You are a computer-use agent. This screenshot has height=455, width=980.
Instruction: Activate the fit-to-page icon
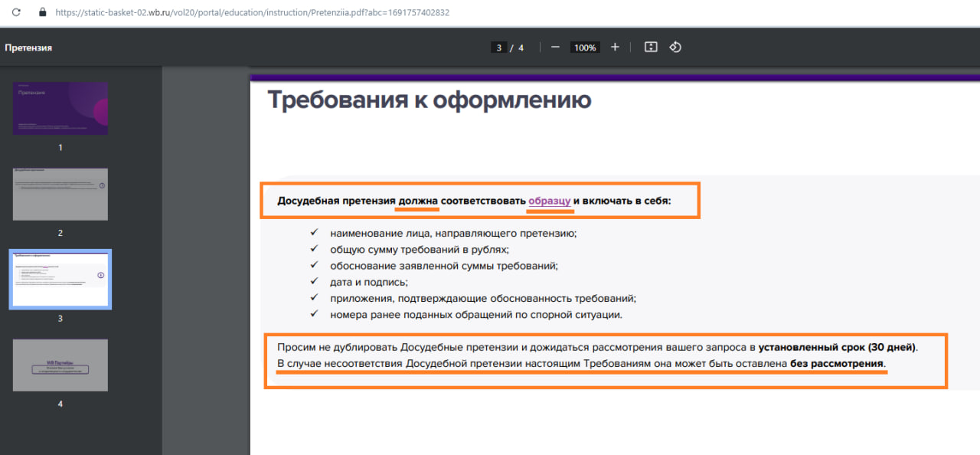[650, 47]
